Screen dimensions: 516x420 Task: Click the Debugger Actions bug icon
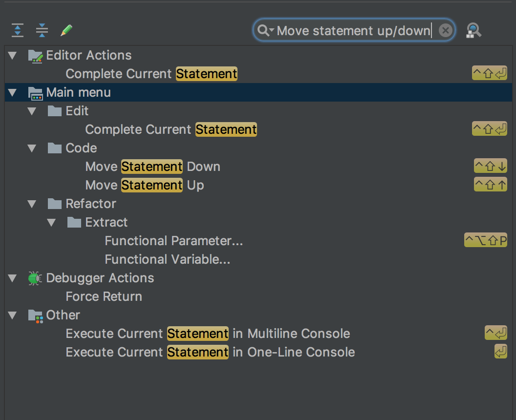34,277
